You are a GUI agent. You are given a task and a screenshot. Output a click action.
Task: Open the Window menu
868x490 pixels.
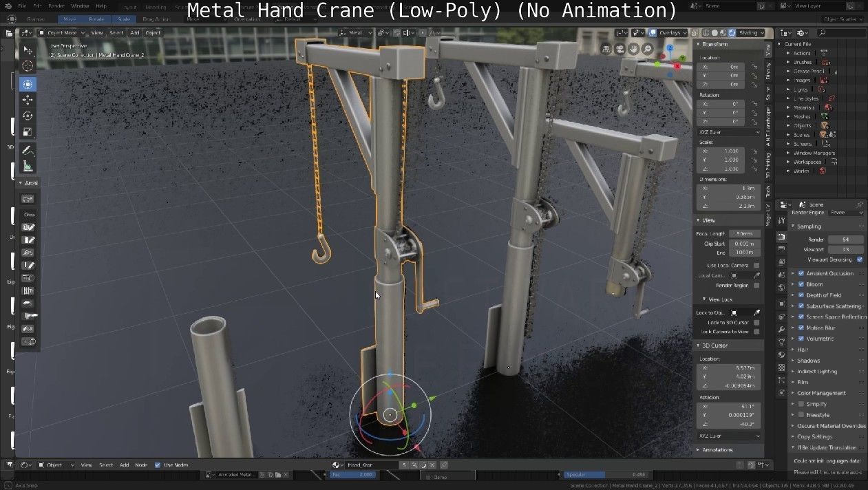tap(80, 6)
